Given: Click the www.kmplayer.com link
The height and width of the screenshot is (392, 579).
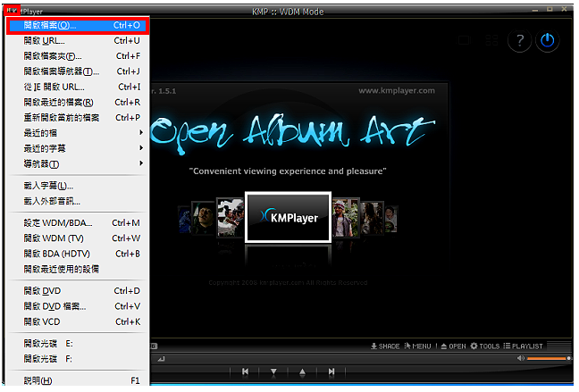Looking at the screenshot, I should pyautogui.click(x=397, y=90).
